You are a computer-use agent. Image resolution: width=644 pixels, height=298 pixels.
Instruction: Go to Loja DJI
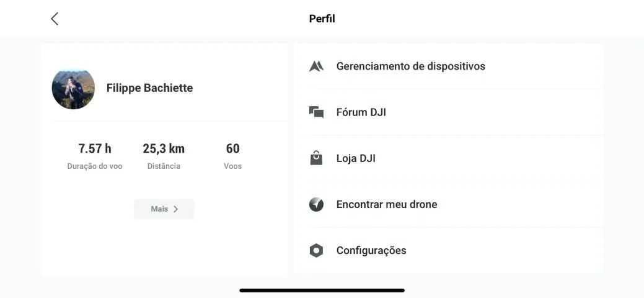pyautogui.click(x=356, y=158)
